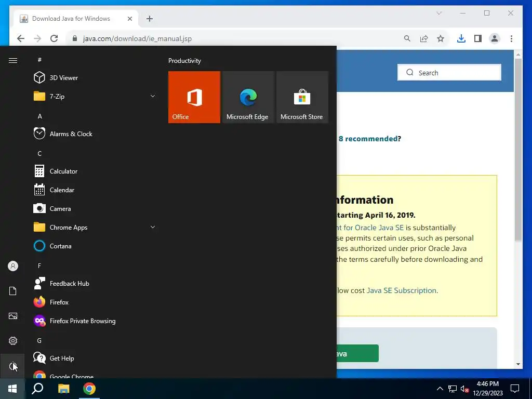Share this page via Chrome share icon
Screen dimensions: 532x399
(424, 38)
